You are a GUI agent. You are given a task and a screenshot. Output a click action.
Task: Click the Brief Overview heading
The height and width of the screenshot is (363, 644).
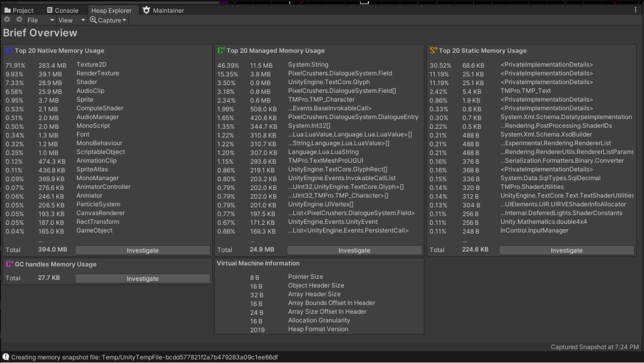point(40,33)
